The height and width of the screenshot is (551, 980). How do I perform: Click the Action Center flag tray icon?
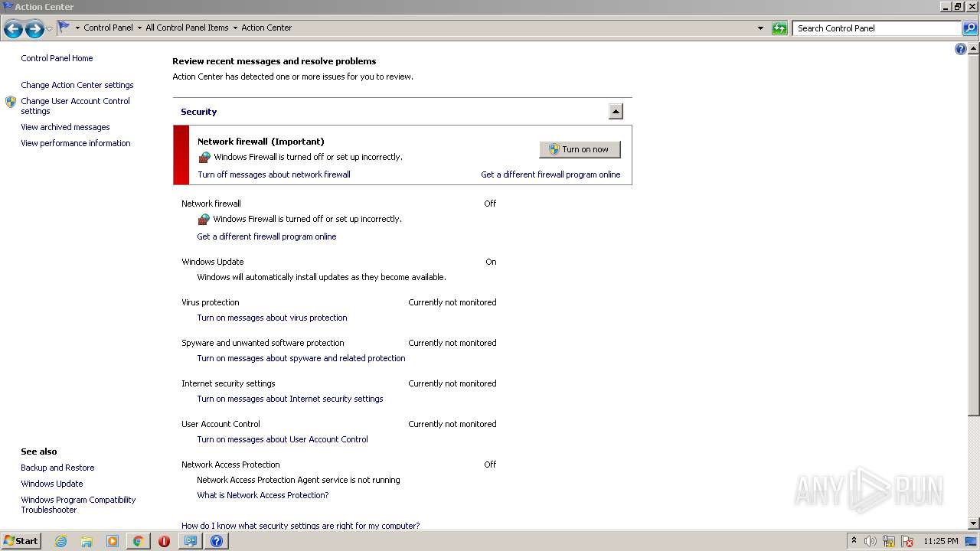pyautogui.click(x=907, y=541)
